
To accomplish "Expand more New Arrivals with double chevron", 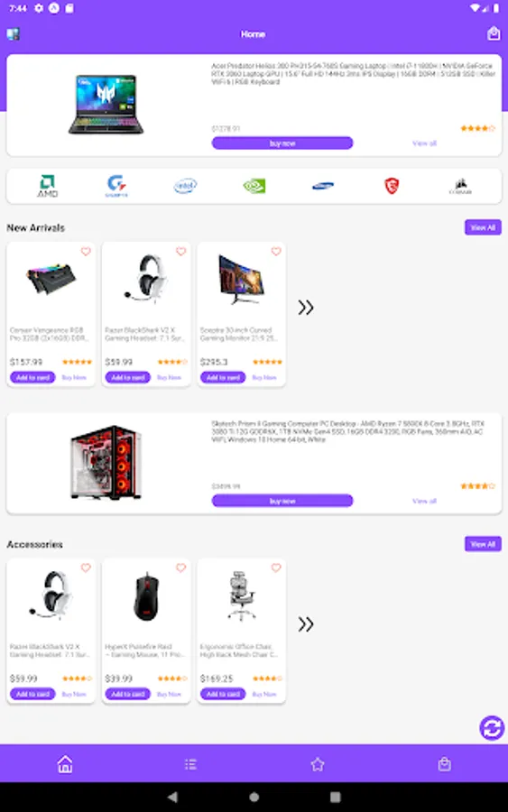I will point(306,308).
